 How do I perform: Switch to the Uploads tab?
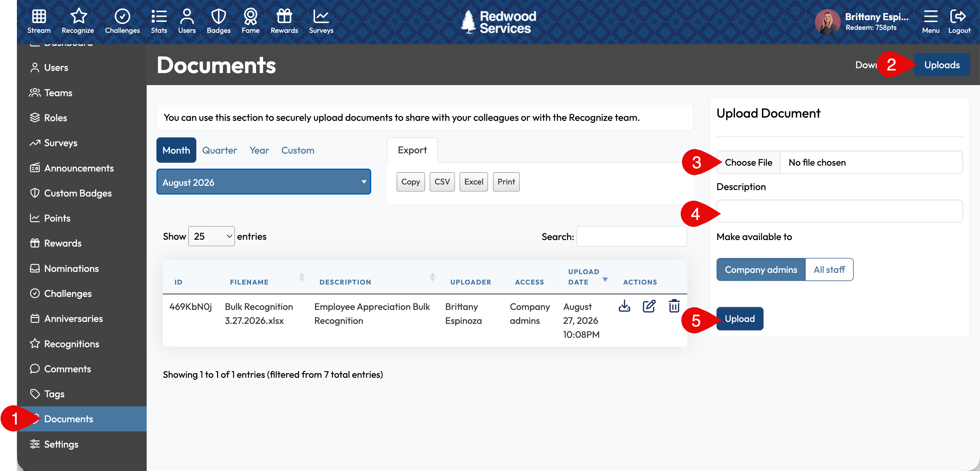click(942, 65)
